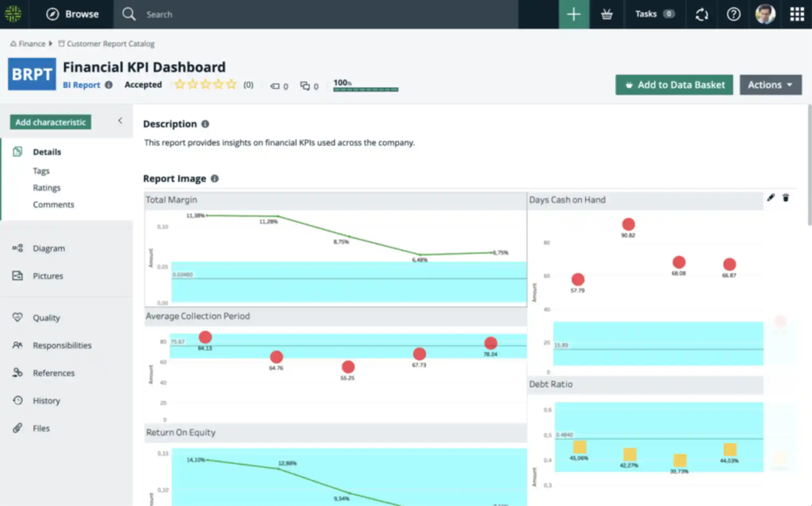The width and height of the screenshot is (812, 506).
Task: Open the help question mark icon
Action: pos(733,14)
